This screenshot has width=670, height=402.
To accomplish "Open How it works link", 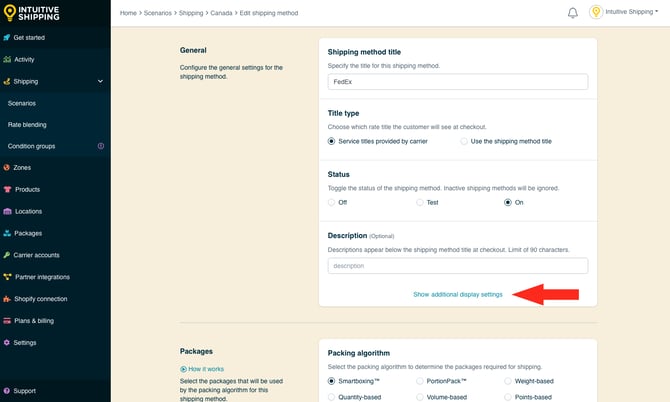I will (206, 369).
